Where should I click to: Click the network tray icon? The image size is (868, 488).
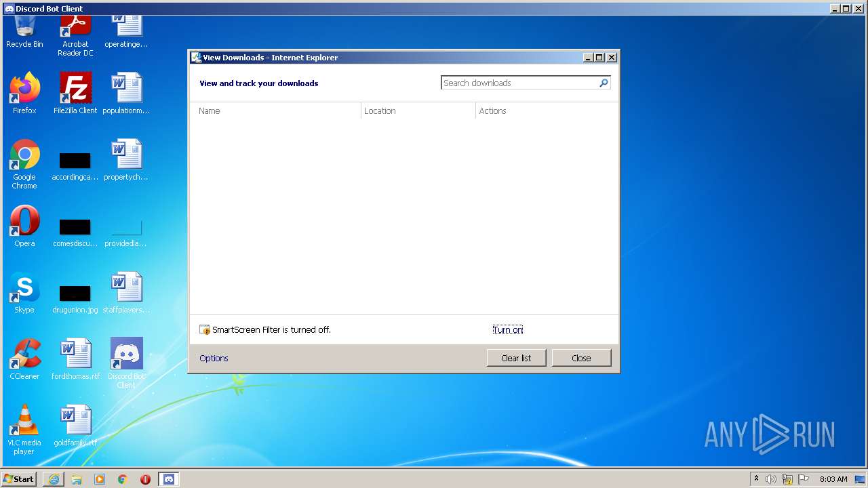(x=787, y=479)
